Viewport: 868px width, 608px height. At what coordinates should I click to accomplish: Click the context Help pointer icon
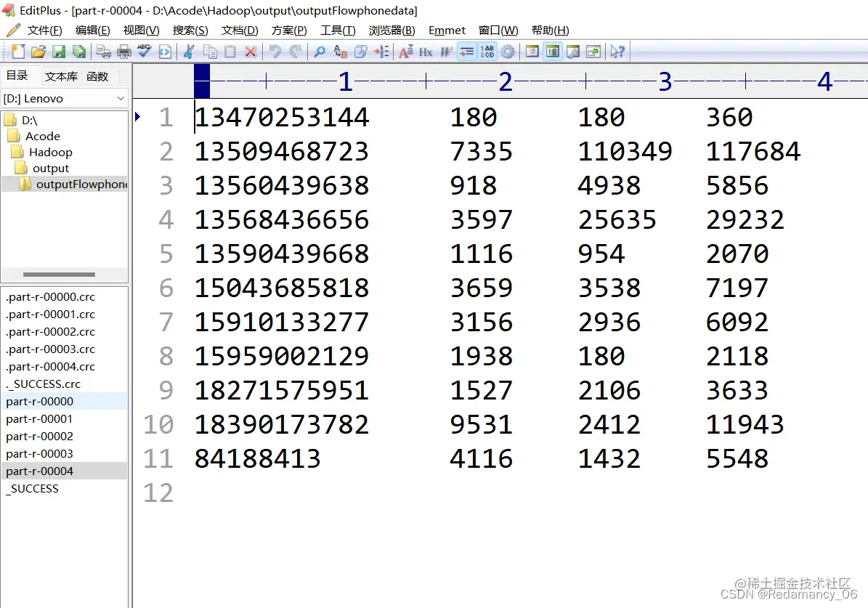click(x=617, y=52)
